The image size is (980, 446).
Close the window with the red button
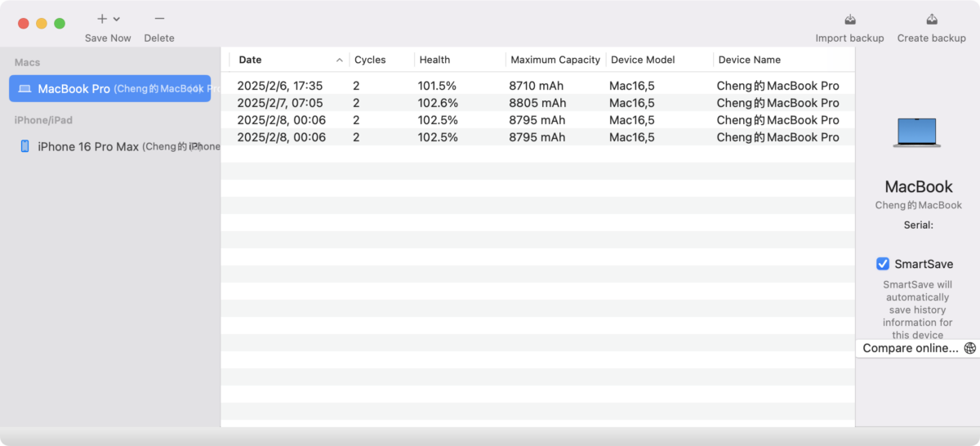coord(24,24)
